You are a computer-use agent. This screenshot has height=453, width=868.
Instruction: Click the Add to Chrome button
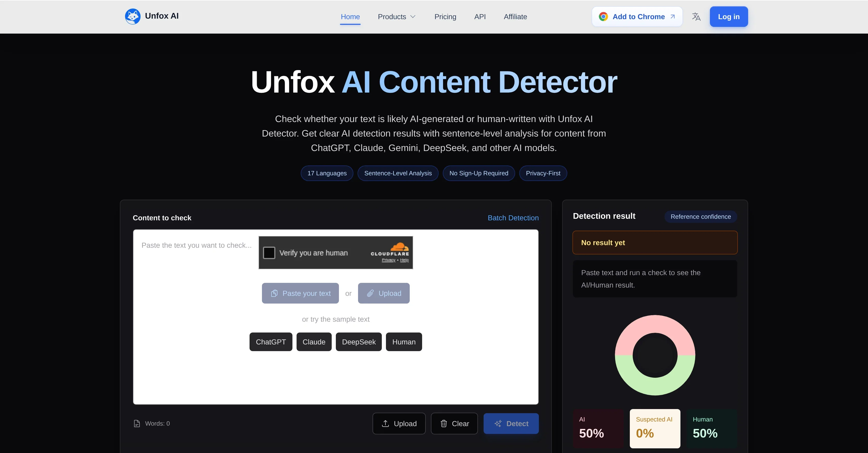[637, 17]
